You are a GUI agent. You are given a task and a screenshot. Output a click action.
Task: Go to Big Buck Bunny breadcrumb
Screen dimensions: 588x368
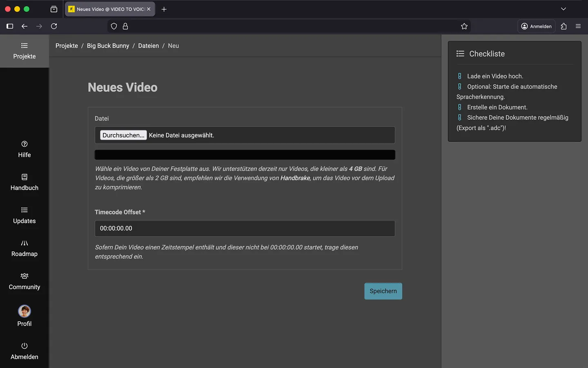tap(108, 46)
